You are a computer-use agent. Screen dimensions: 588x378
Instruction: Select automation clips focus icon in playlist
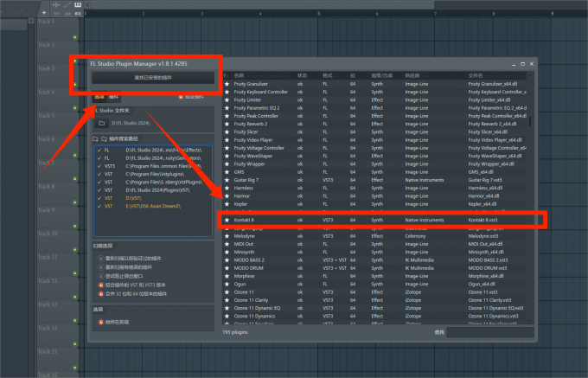click(x=67, y=5)
